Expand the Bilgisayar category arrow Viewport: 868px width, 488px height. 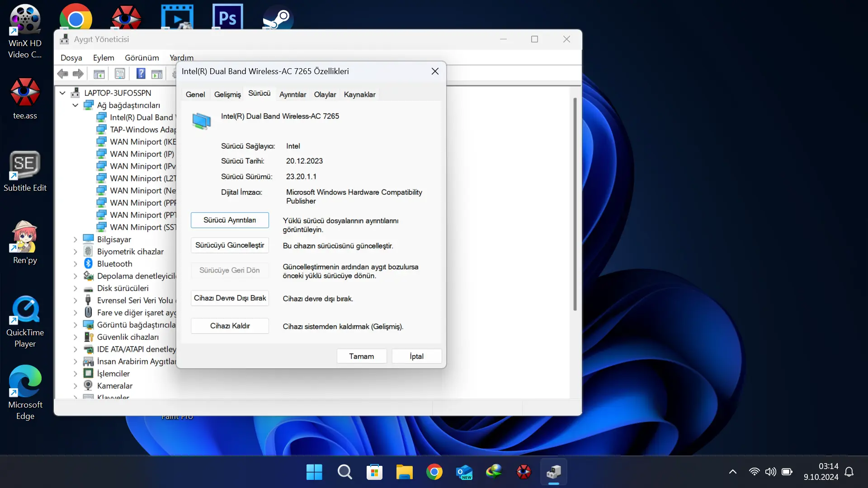[75, 239]
